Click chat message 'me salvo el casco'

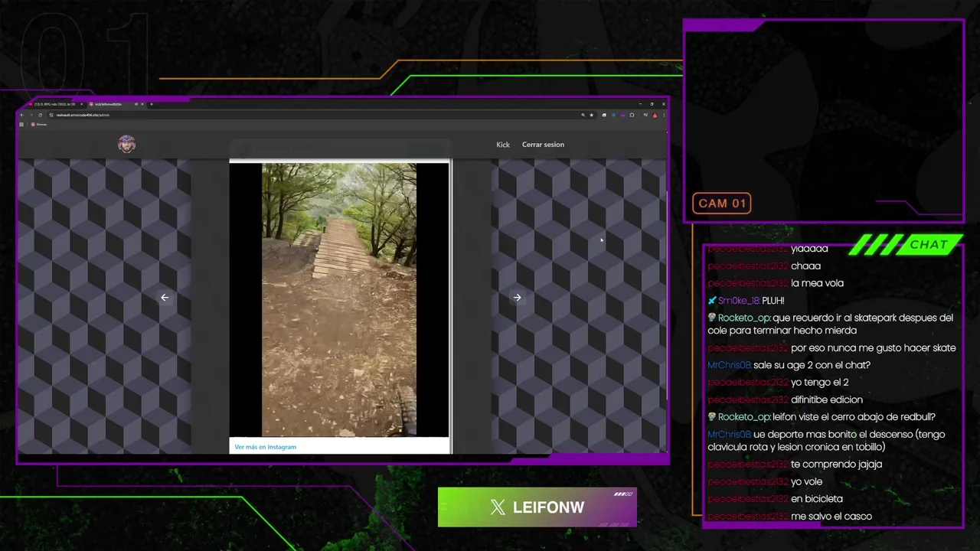[x=789, y=517]
